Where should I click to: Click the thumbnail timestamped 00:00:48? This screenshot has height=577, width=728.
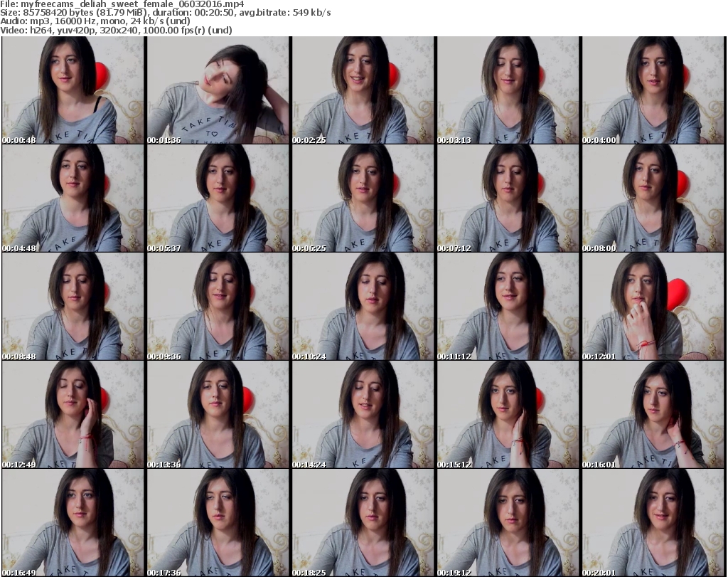pos(73,90)
